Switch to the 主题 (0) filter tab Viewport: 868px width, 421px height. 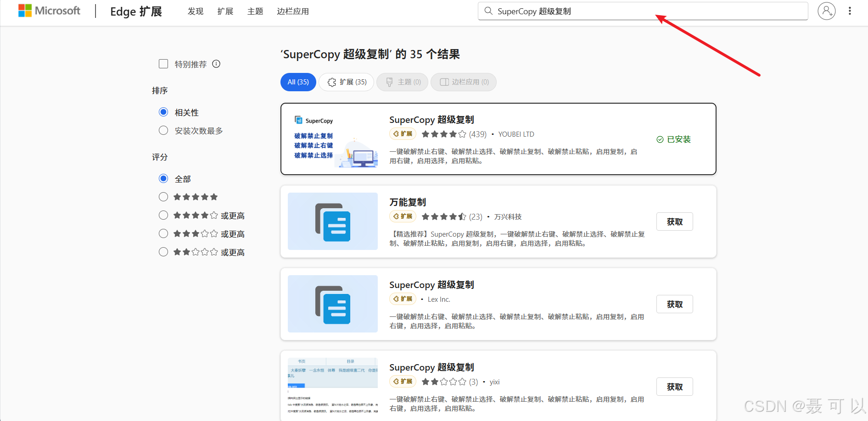coord(403,82)
